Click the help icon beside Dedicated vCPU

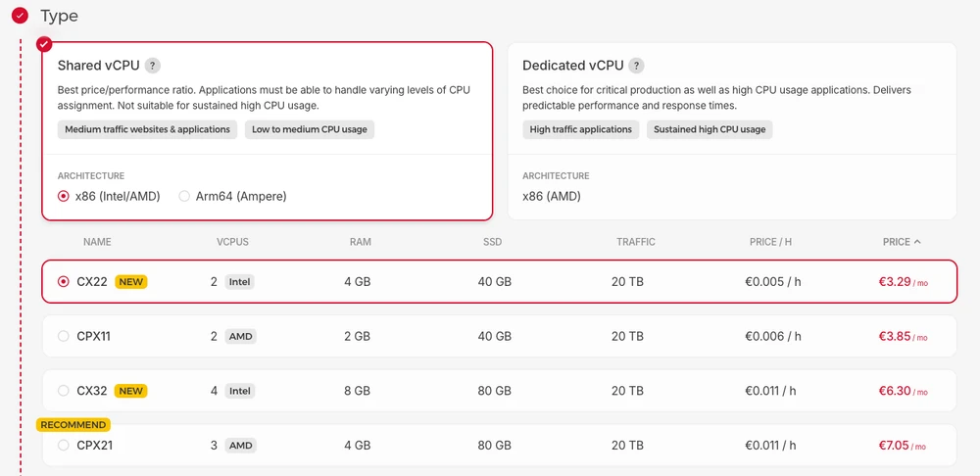click(636, 66)
